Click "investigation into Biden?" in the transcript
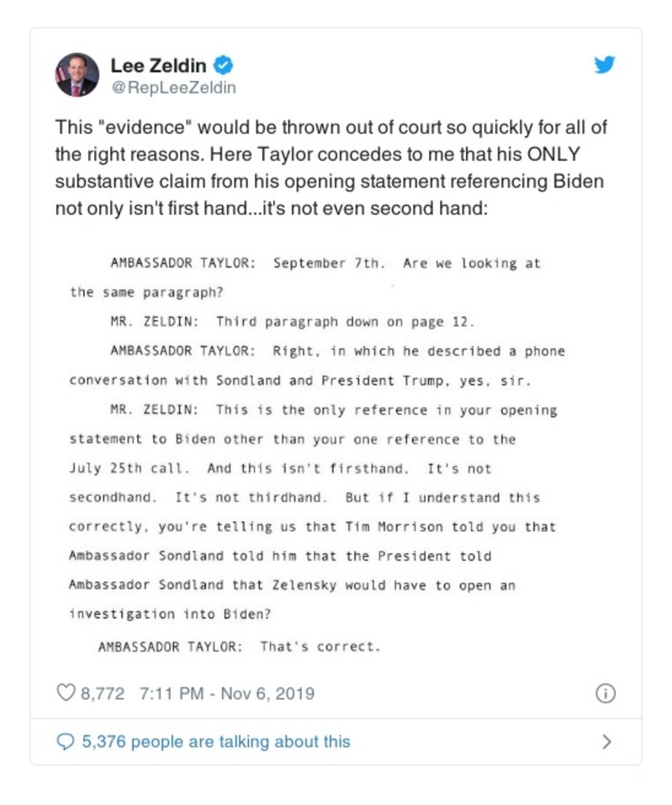672x805 pixels. 171,614
